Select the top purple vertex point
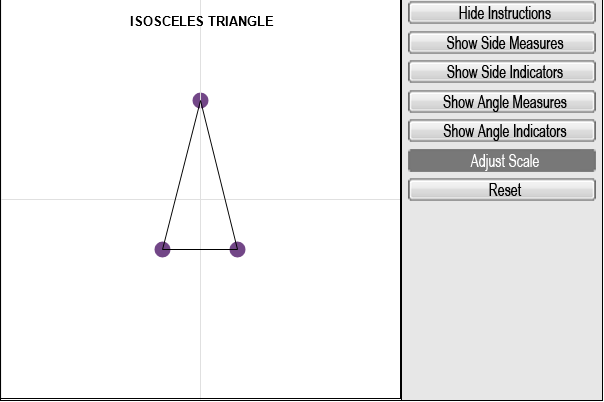604x402 pixels. (200, 100)
